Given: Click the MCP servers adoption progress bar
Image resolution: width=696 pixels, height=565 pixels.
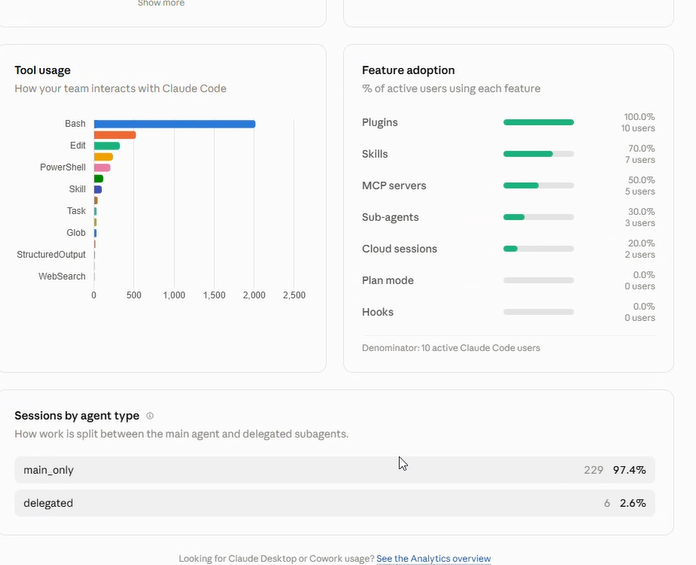Looking at the screenshot, I should [x=538, y=186].
